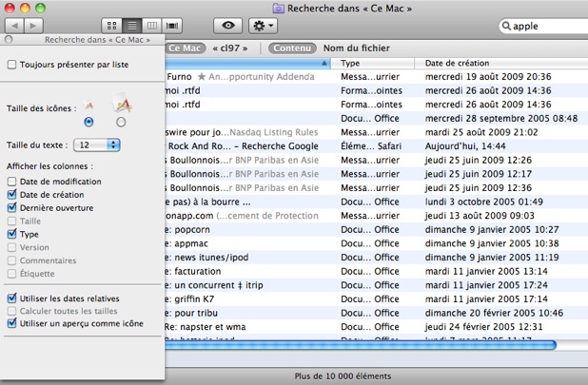Select the un concurrent ‡ itrip row
The image size is (588, 385).
376,285
